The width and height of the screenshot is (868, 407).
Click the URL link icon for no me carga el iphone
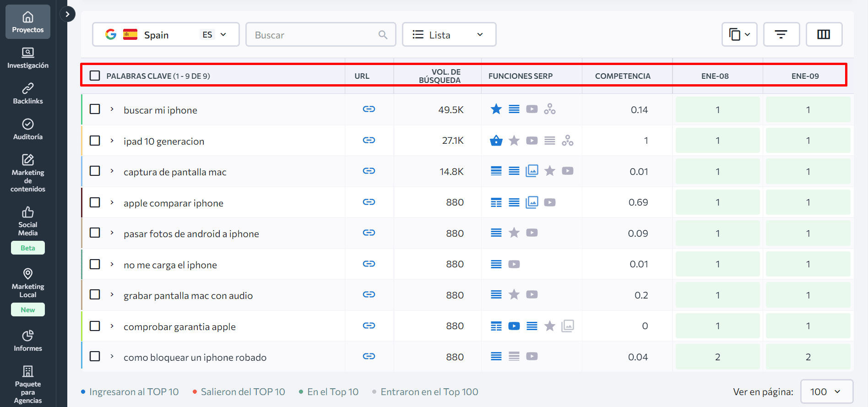pyautogui.click(x=369, y=264)
